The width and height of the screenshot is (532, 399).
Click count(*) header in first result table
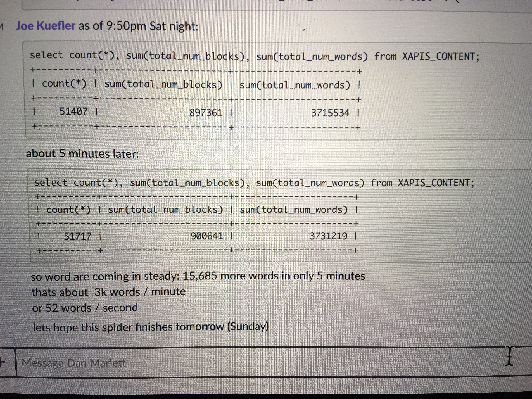[x=64, y=84]
